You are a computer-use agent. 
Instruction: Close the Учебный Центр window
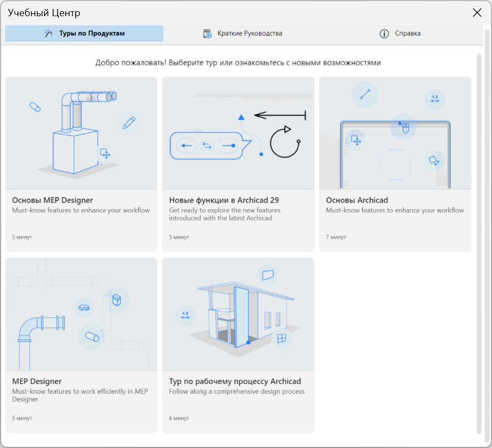[477, 13]
